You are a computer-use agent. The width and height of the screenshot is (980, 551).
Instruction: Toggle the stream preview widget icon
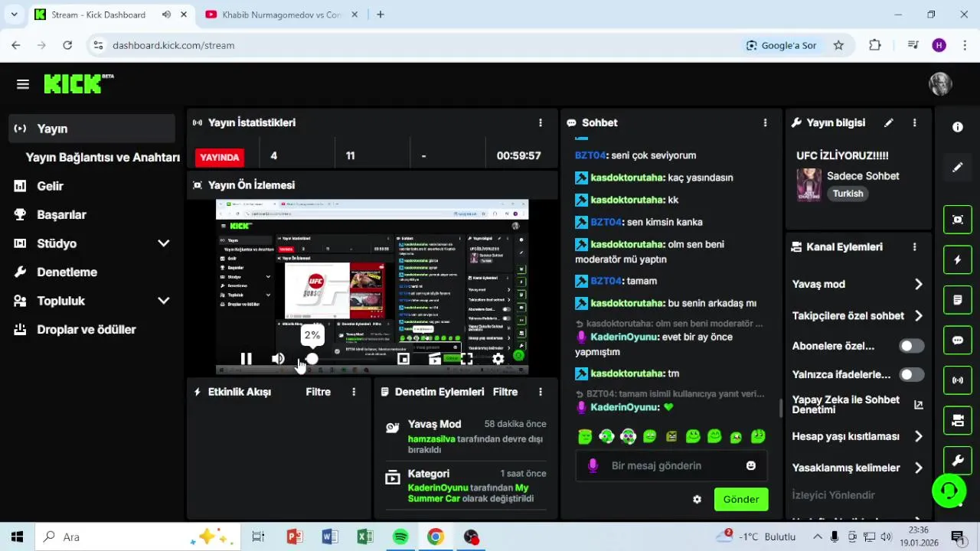coord(958,220)
